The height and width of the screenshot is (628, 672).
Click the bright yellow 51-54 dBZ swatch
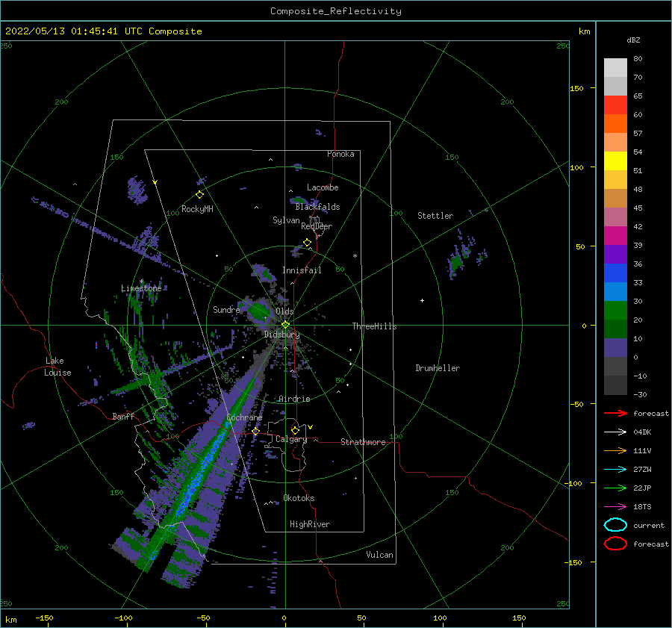[x=615, y=161]
